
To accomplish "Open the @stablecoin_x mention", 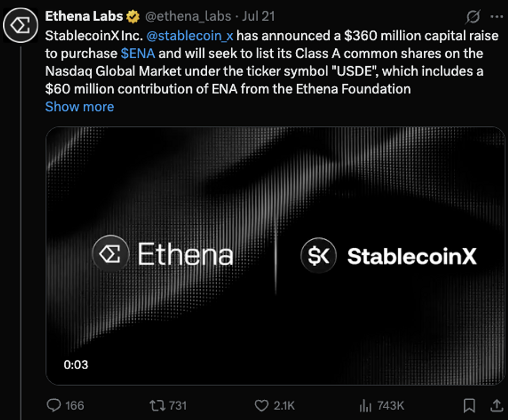I will pyautogui.click(x=190, y=37).
